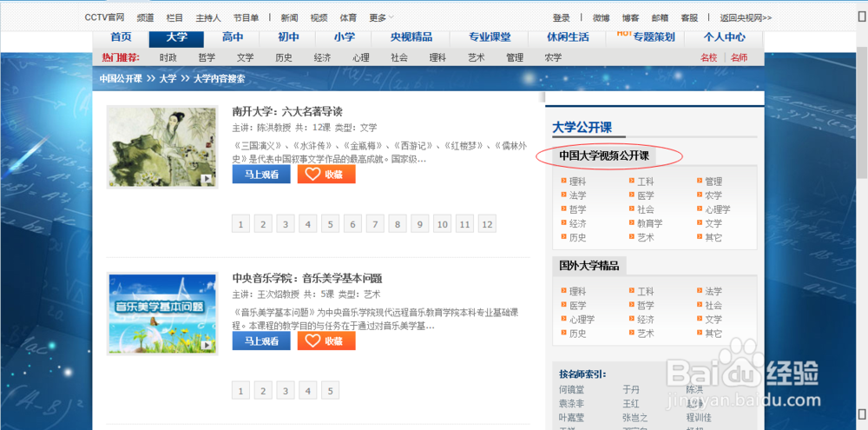Click the 节目单 top menu item
868x430 pixels.
point(246,17)
